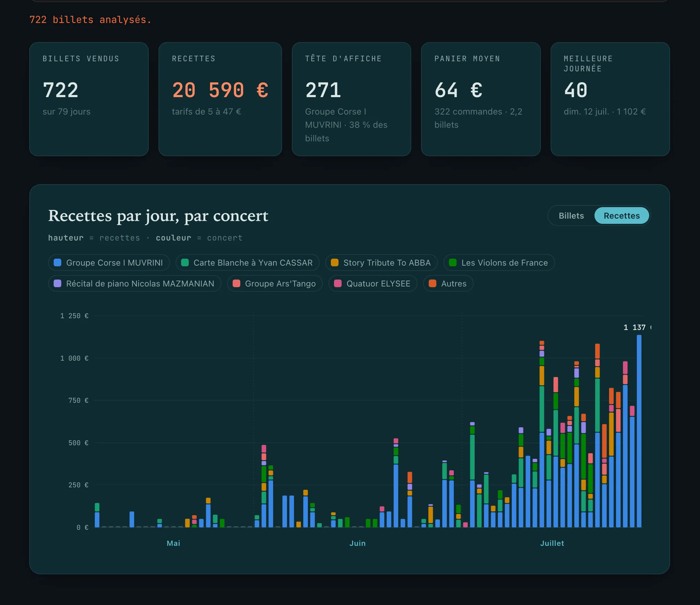Click the 250 € axis label
Viewport: 700px width, 605px height.
(x=78, y=485)
